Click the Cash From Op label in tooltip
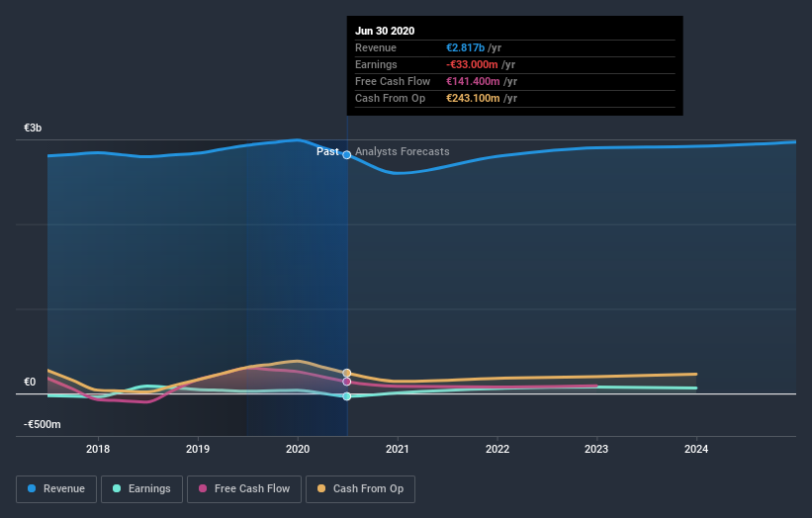The height and width of the screenshot is (518, 812). click(391, 98)
